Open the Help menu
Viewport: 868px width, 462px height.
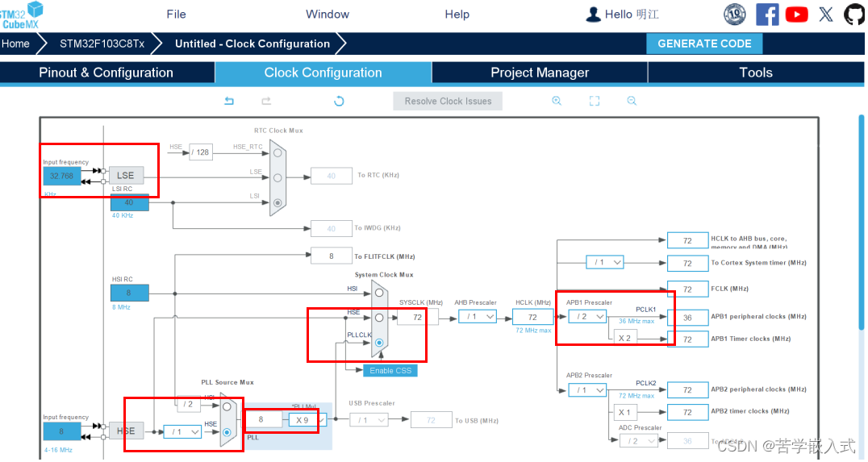click(457, 15)
